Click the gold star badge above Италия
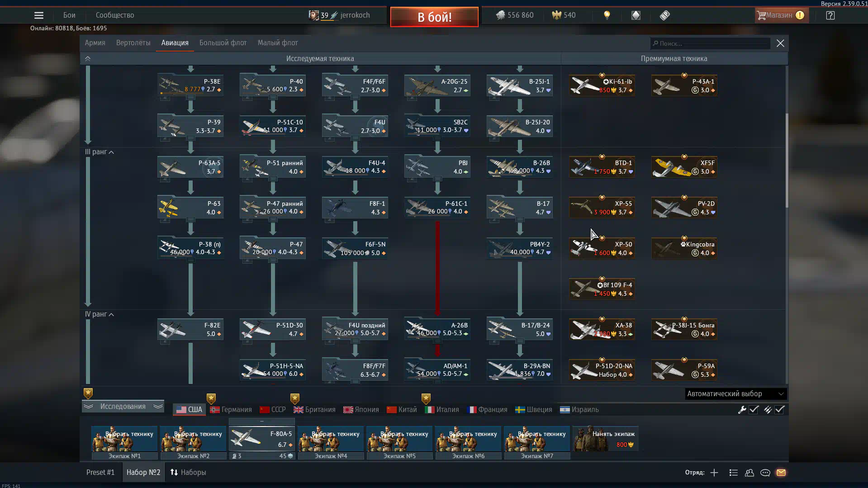 [426, 398]
